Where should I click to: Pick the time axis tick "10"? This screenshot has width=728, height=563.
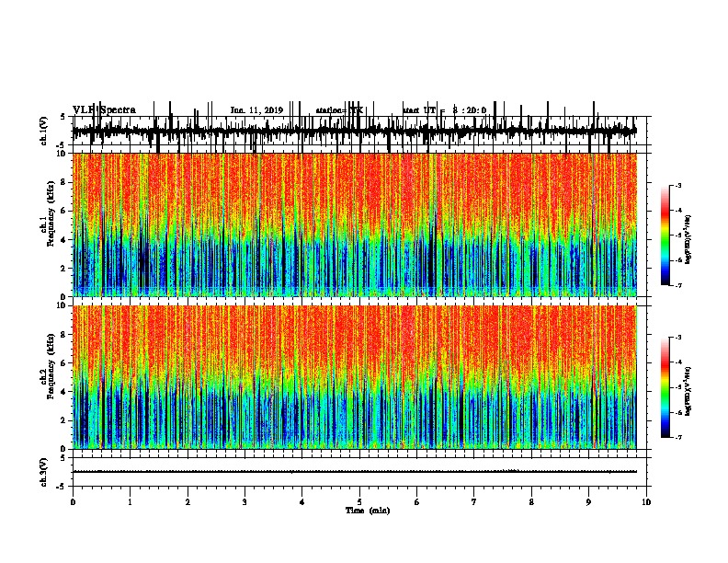(x=646, y=502)
